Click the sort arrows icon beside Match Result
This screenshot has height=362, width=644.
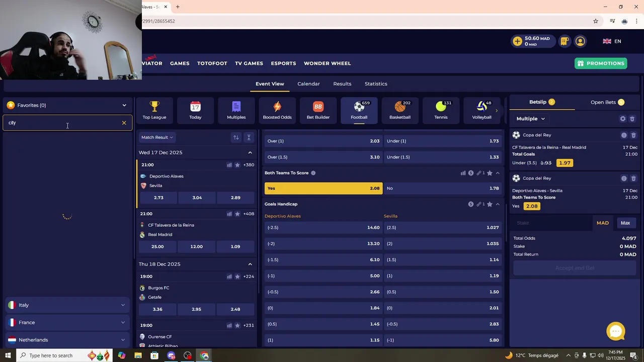click(x=236, y=137)
